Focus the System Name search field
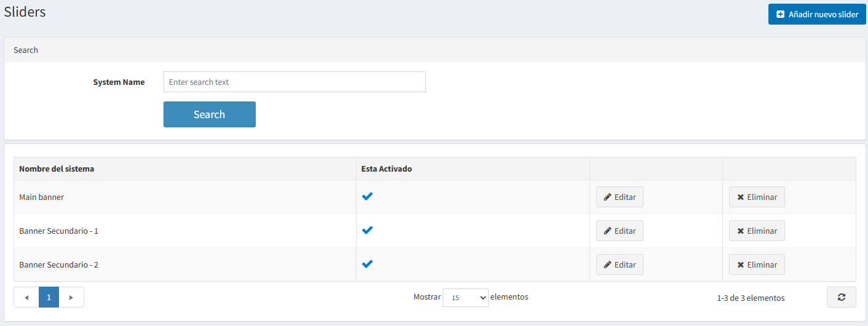 [294, 82]
